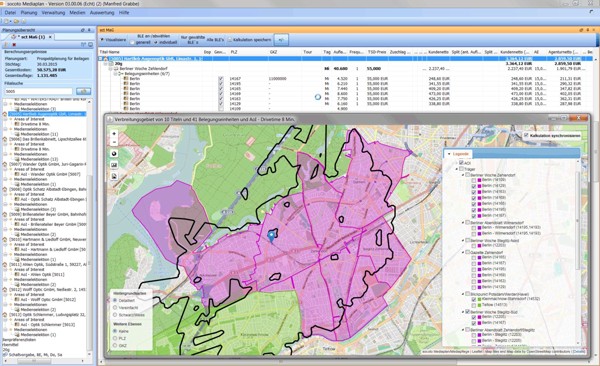
Task: Click the blue location pin on the map
Action: 272,236
